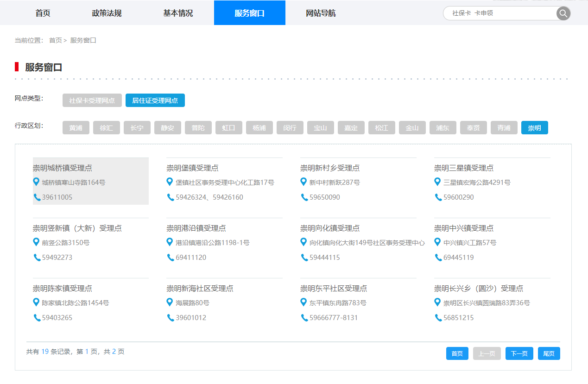Click 首页 link in breadcrumb
588x384 pixels.
[x=55, y=40]
